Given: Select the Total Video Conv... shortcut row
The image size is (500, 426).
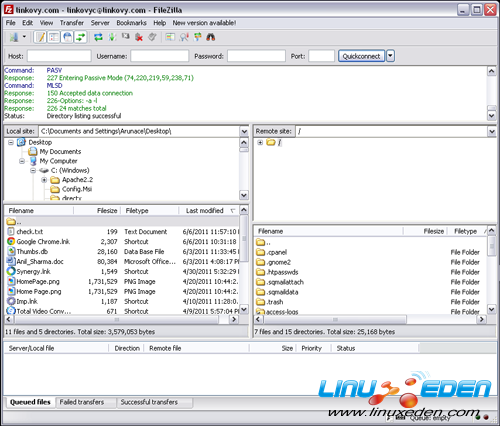Looking at the screenshot, I should (122, 311).
